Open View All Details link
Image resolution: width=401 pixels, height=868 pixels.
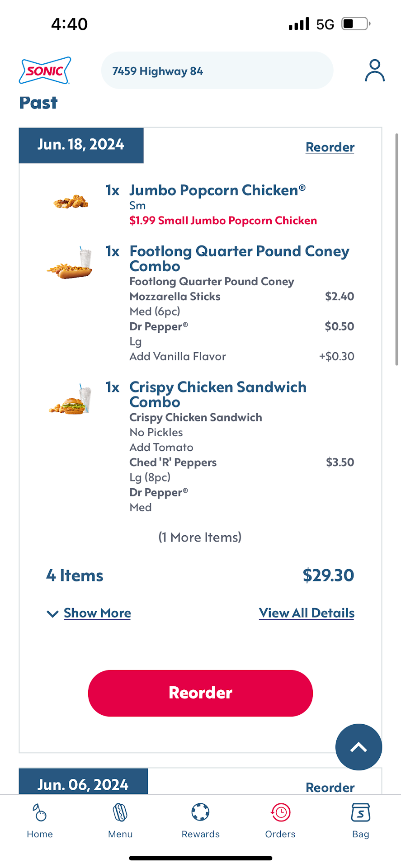pos(307,613)
